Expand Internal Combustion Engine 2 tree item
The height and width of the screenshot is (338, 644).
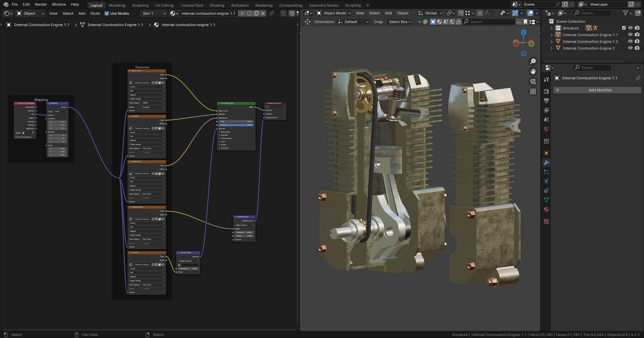(551, 48)
